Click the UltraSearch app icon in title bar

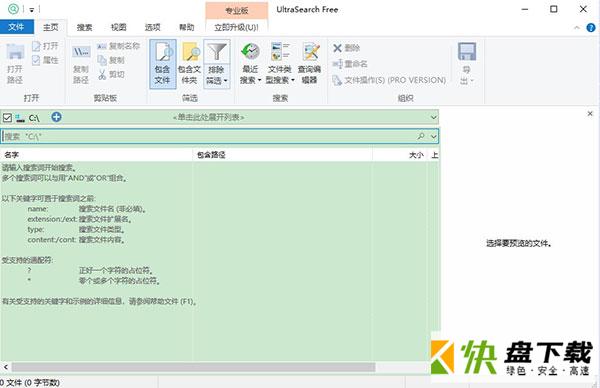point(13,9)
